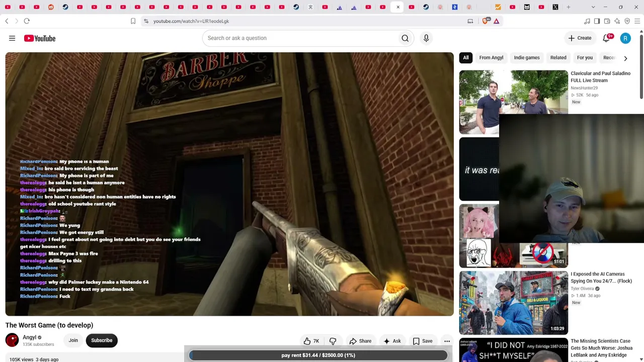
Task: Open the Leo AI sparkle icon
Action: pyautogui.click(x=617, y=21)
